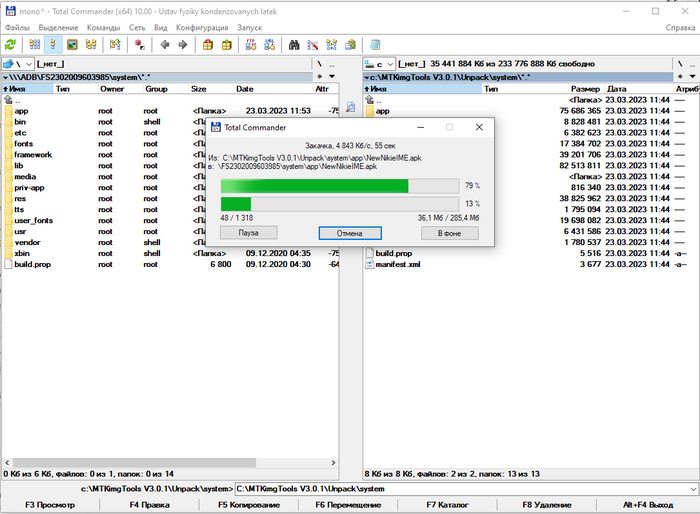Expand the left path bar dropdown triangle

click(x=5, y=78)
